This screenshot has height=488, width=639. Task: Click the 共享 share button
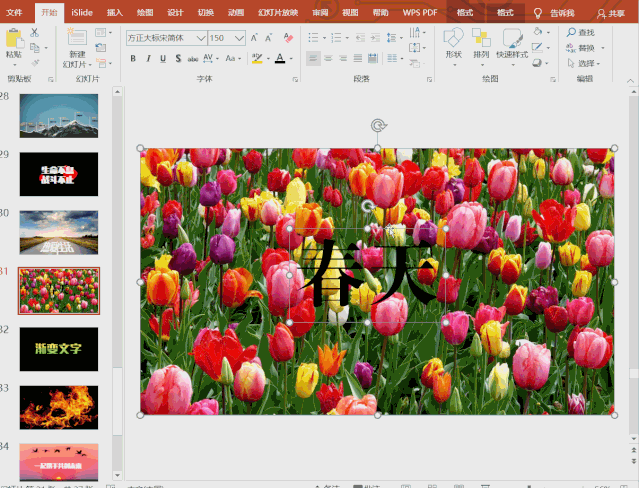[x=610, y=13]
